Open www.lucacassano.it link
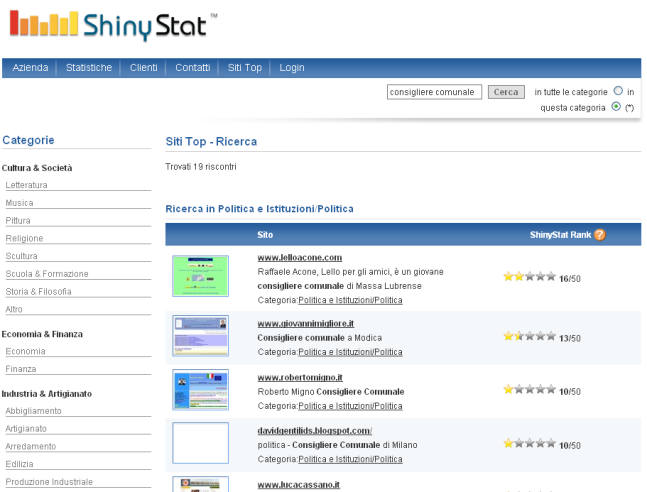The height and width of the screenshot is (492, 647). pyautogui.click(x=299, y=485)
